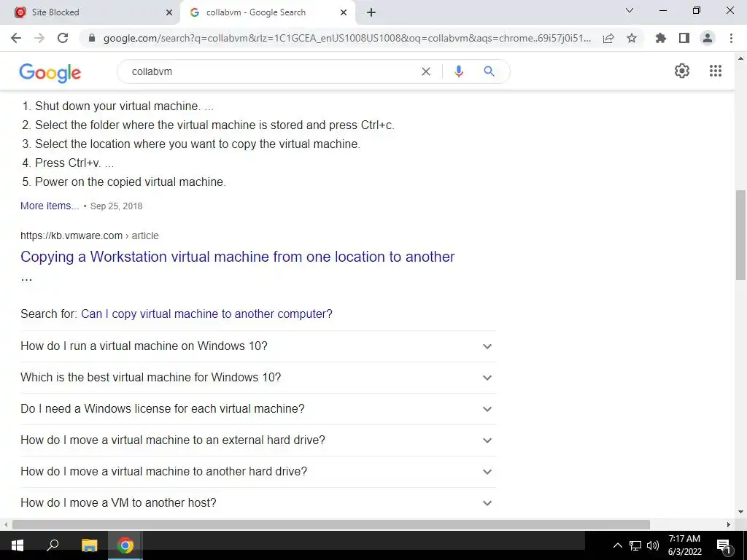This screenshot has height=560, width=747.
Task: Close the collabvm Google Search tab
Action: [x=344, y=13]
